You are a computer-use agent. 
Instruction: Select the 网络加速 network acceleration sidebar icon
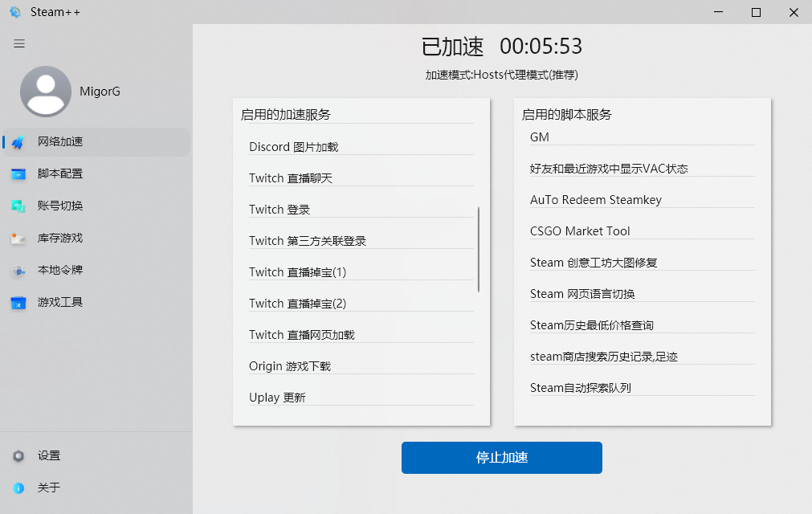pos(16,141)
